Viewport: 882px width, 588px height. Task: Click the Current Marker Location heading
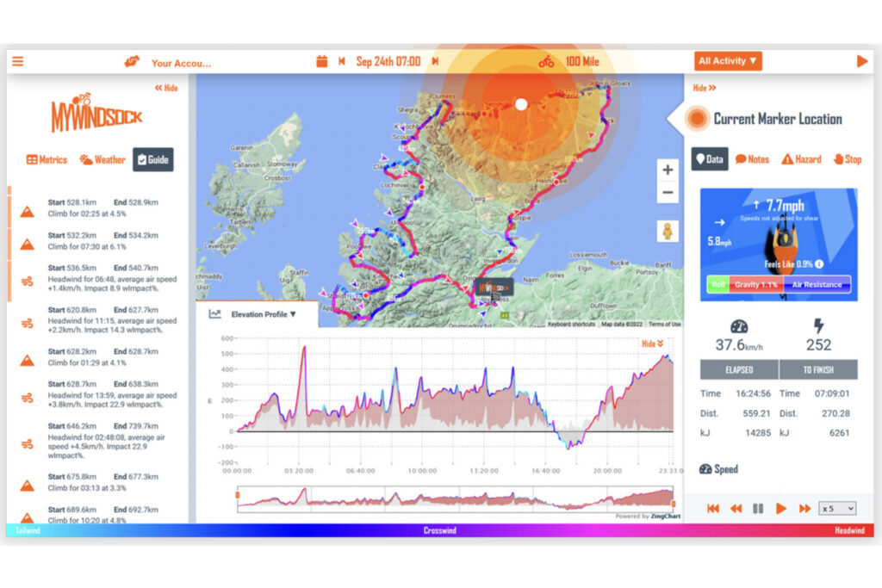778,119
